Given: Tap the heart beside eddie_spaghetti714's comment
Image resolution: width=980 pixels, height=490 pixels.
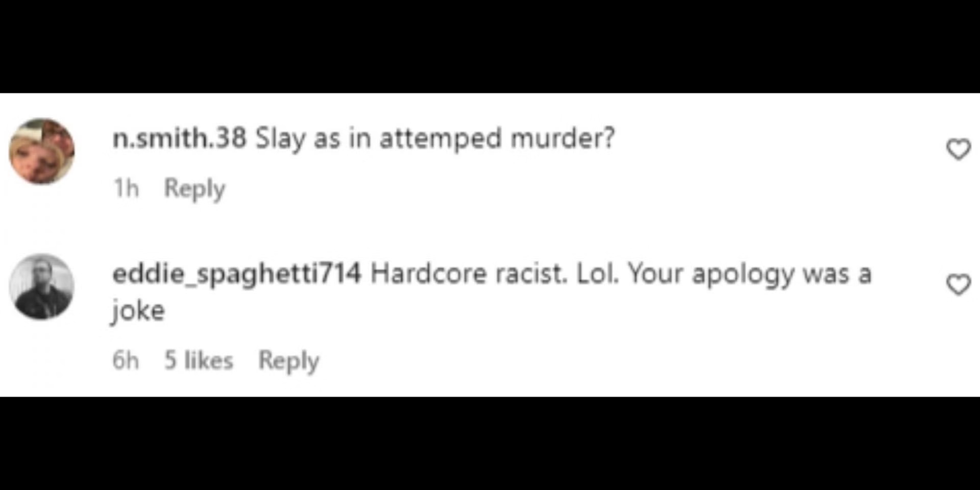Looking at the screenshot, I should point(958,284).
